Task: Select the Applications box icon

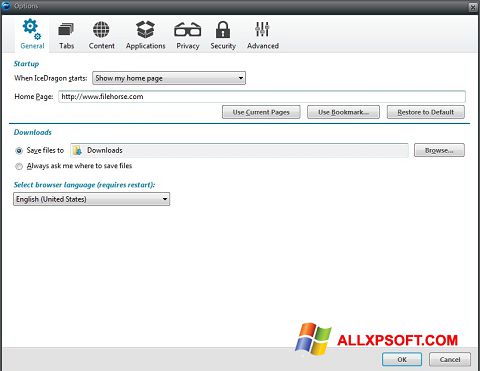Action: coord(145,29)
